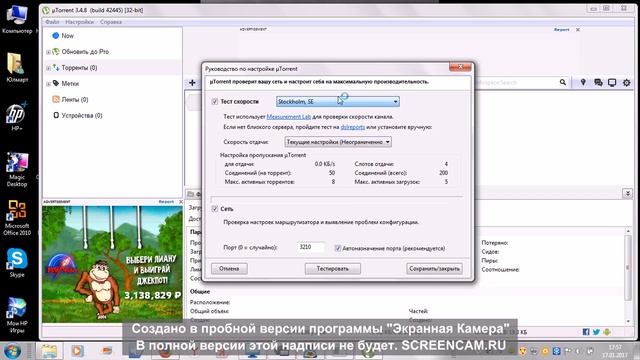Click the taskbar clock showing 17:57
This screenshot has width=640, height=360.
[x=614, y=351]
